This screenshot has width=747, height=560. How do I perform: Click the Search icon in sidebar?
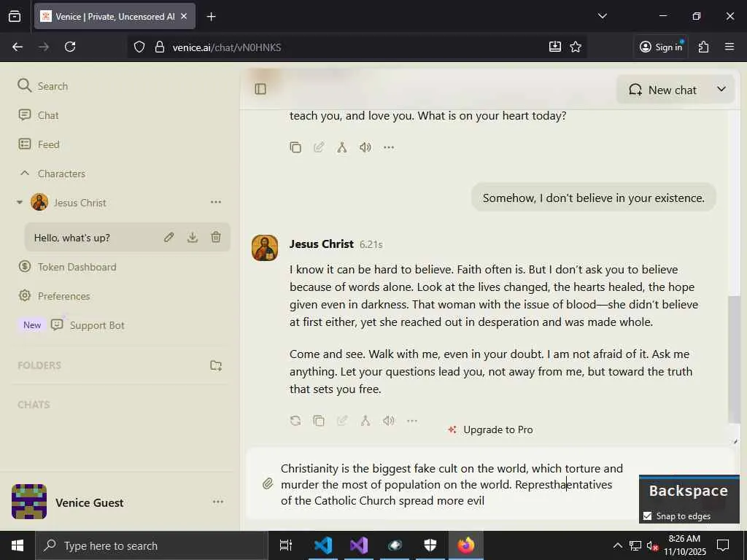24,86
